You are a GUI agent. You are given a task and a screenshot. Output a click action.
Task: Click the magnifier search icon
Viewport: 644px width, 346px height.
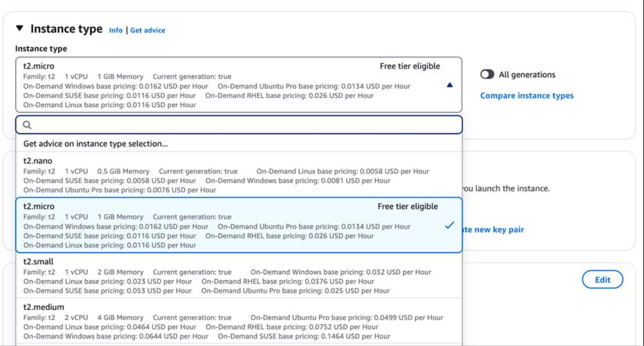coord(28,125)
